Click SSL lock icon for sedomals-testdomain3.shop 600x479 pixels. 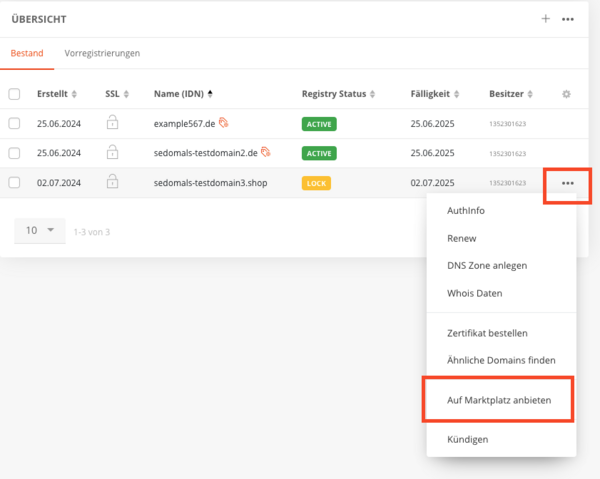(x=112, y=181)
